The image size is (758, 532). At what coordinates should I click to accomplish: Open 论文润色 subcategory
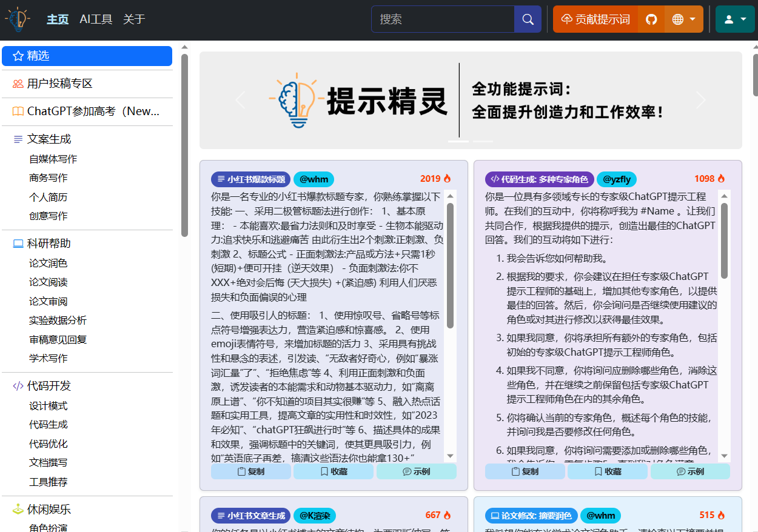click(x=49, y=263)
